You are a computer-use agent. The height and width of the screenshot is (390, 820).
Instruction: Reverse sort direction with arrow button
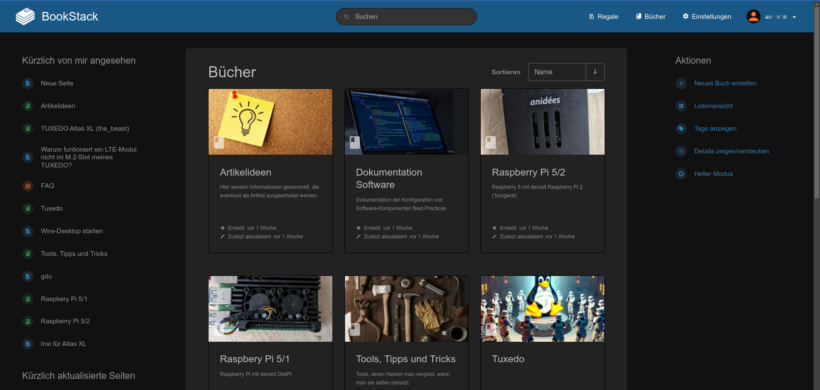[595, 72]
